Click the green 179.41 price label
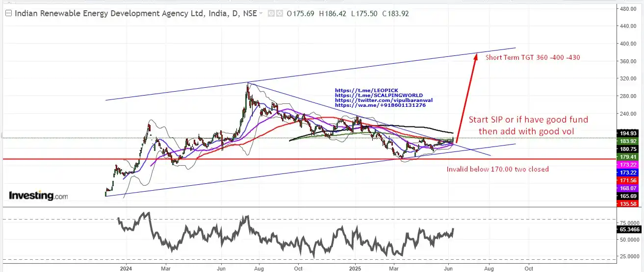This screenshot has width=644, height=272. point(628,157)
